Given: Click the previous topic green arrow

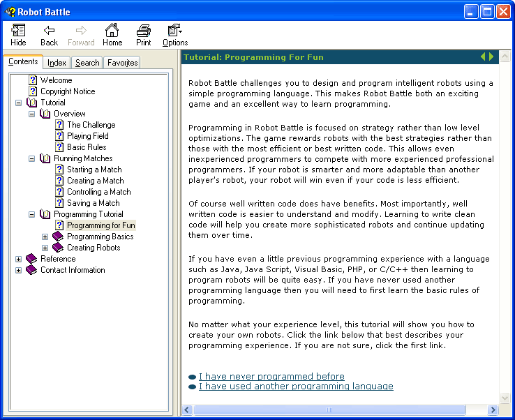Looking at the screenshot, I should pos(482,57).
